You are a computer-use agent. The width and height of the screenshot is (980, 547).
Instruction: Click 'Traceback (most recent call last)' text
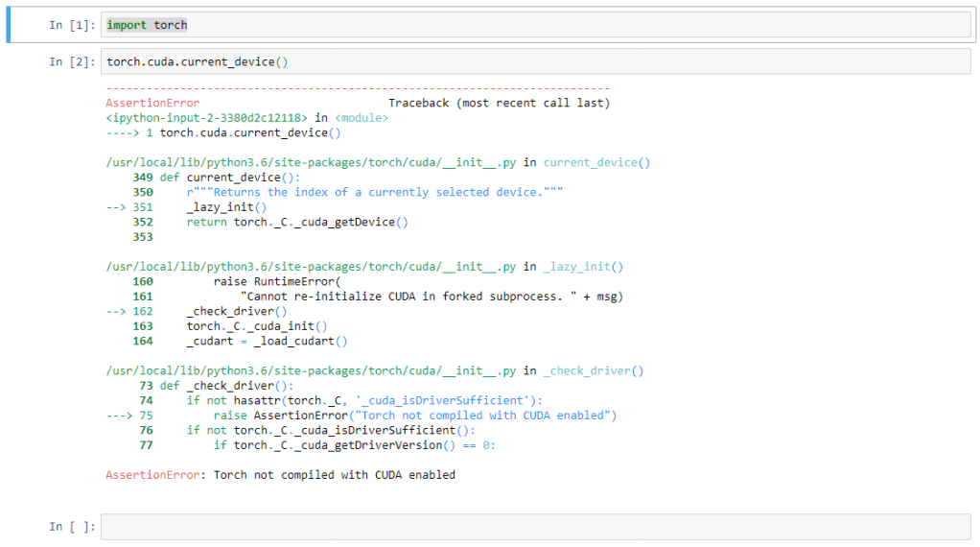499,103
